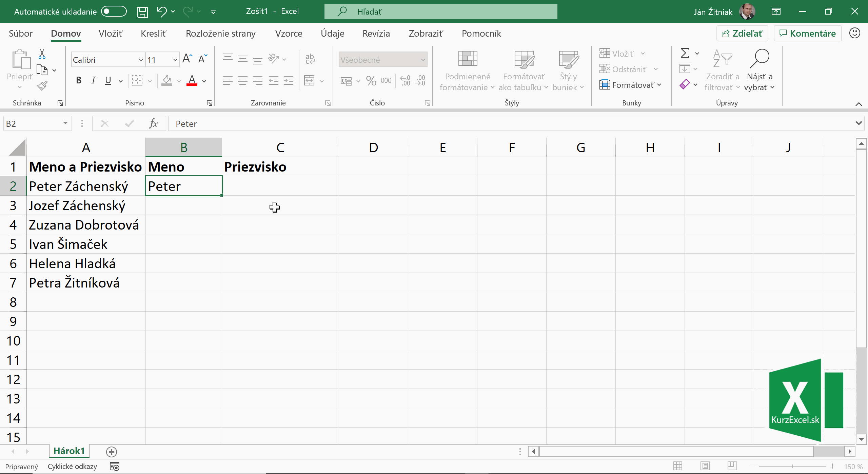Click the zoom slider
868x474 pixels.
pos(793,467)
